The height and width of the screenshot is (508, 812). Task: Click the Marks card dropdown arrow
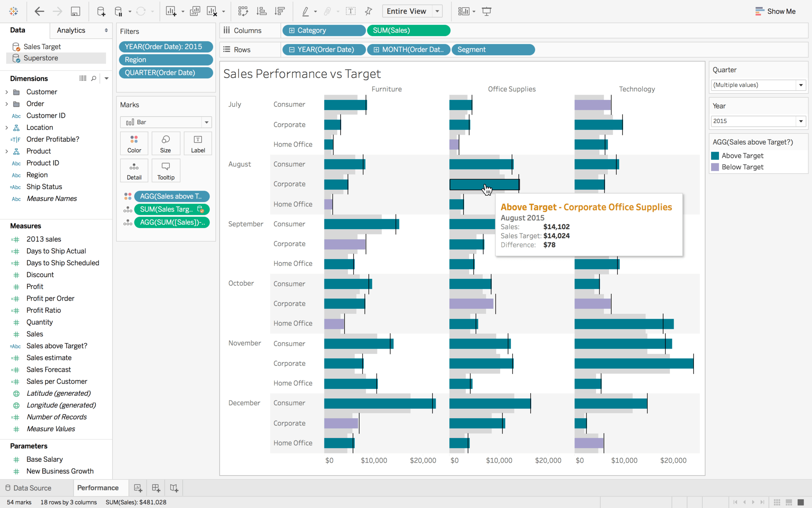[206, 122]
